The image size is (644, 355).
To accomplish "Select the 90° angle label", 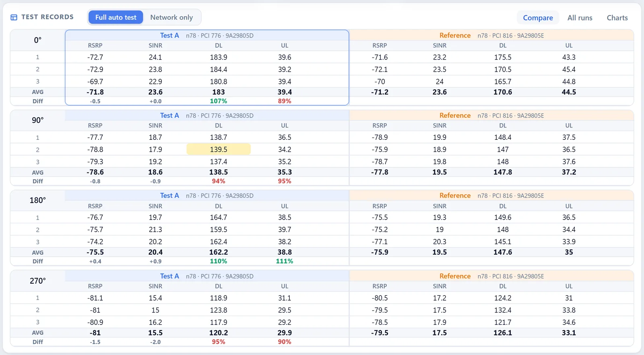I will [37, 120].
